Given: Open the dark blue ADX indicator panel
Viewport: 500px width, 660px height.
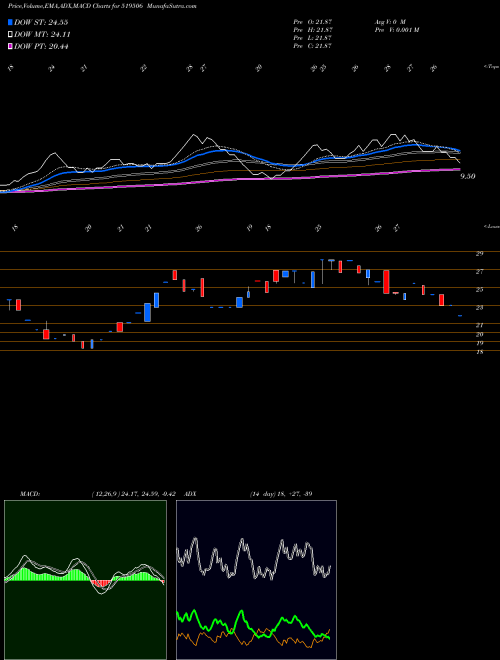Looking at the screenshot, I should coord(256,580).
